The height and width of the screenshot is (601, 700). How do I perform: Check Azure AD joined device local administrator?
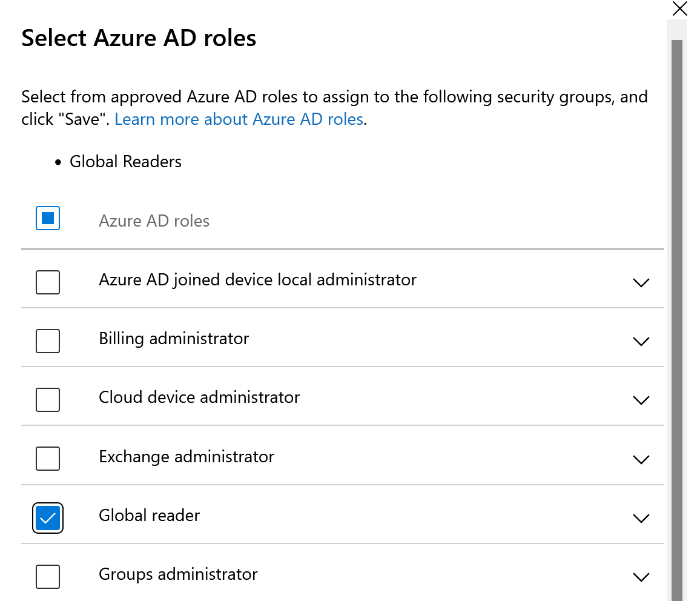tap(48, 282)
